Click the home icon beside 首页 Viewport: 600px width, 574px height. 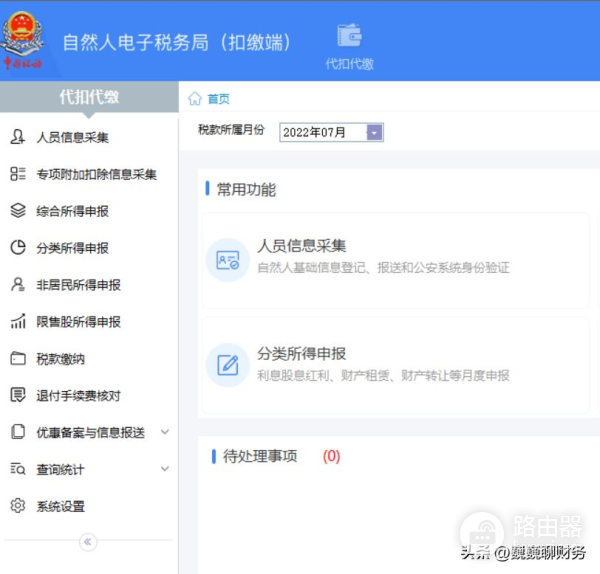coord(195,99)
